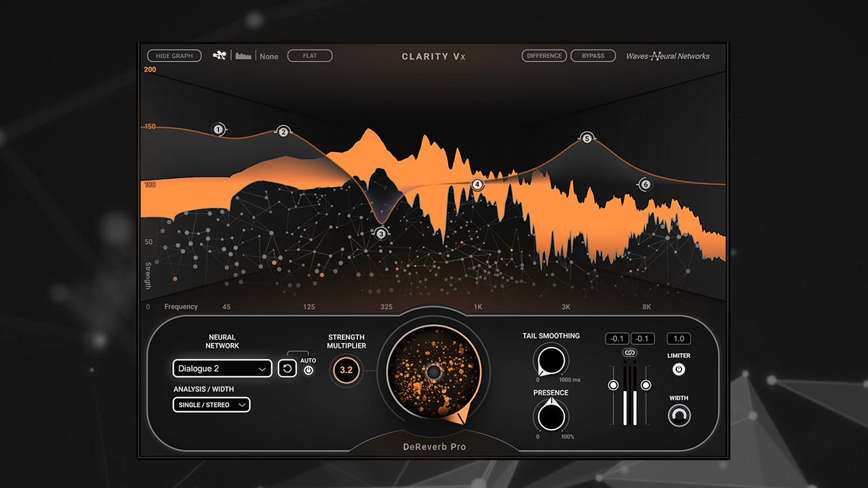Click the 200 strength axis label
The width and height of the screenshot is (868, 488).
click(x=150, y=70)
